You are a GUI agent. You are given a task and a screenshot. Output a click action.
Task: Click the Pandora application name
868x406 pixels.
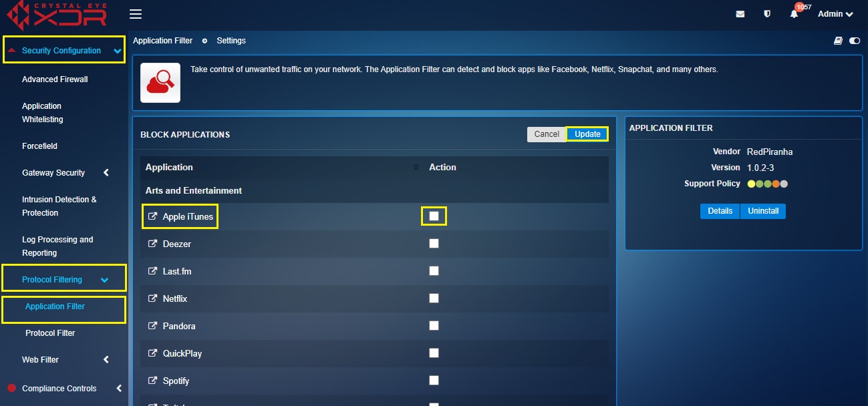(179, 326)
